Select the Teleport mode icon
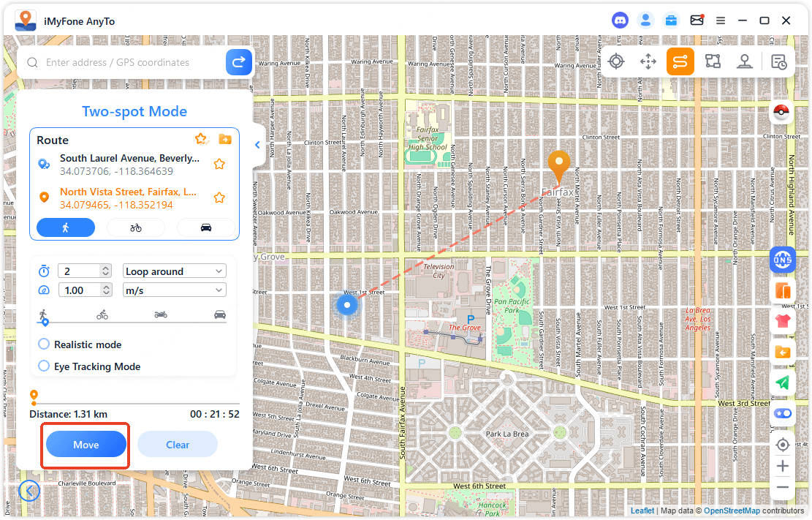The image size is (812, 520). tap(616, 62)
